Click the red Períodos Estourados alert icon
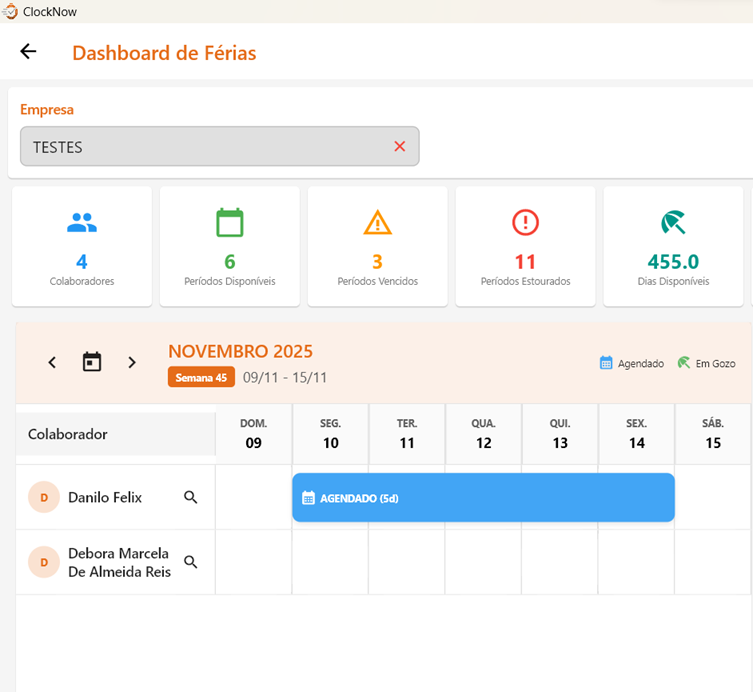This screenshot has height=697, width=755. tap(526, 222)
